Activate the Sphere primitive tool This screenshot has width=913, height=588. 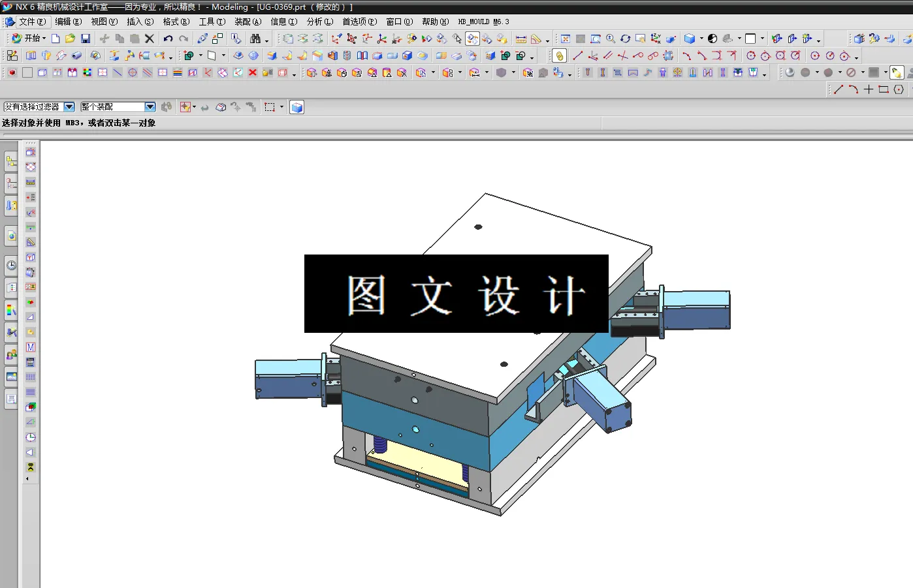253,56
